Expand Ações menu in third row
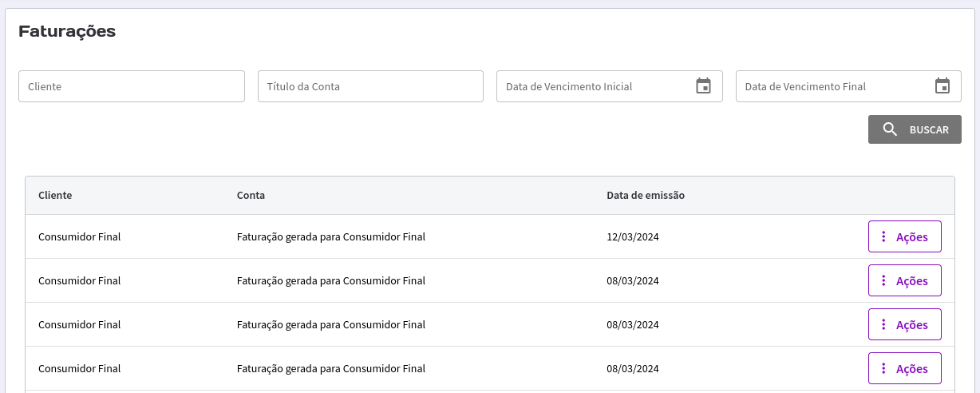 [905, 324]
